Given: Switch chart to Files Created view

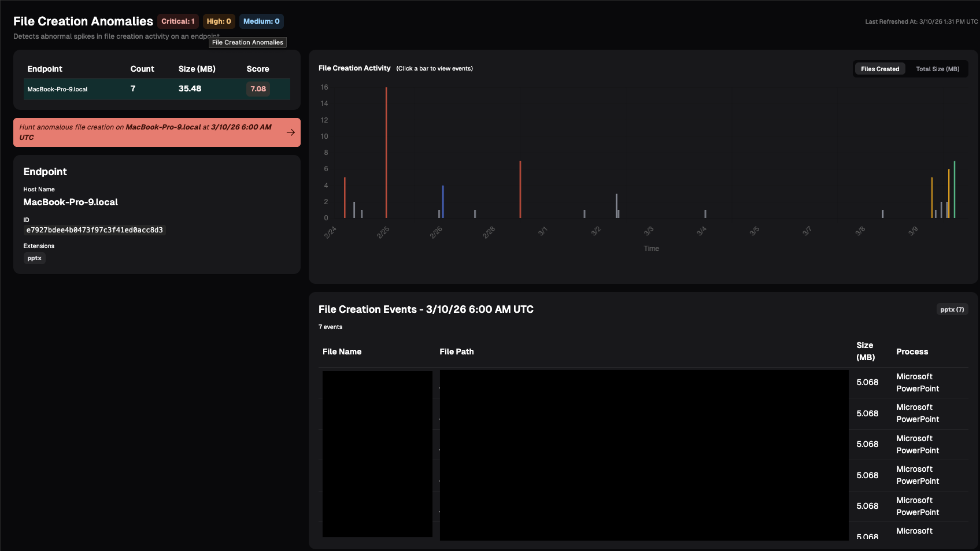Looking at the screenshot, I should coord(880,69).
